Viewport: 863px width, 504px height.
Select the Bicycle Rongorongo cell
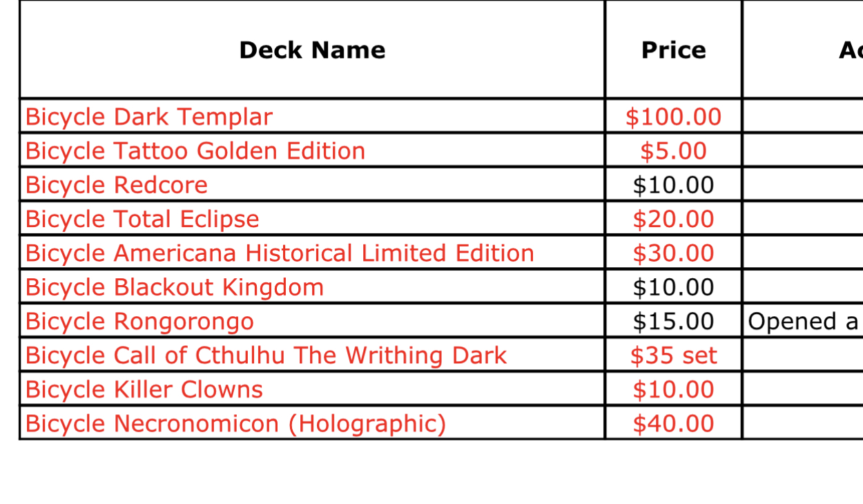pos(312,321)
